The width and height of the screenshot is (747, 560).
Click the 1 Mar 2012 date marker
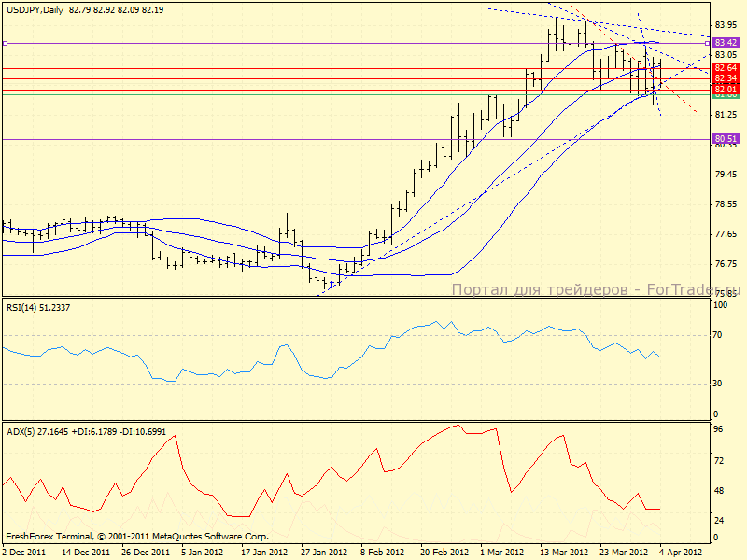501,552
